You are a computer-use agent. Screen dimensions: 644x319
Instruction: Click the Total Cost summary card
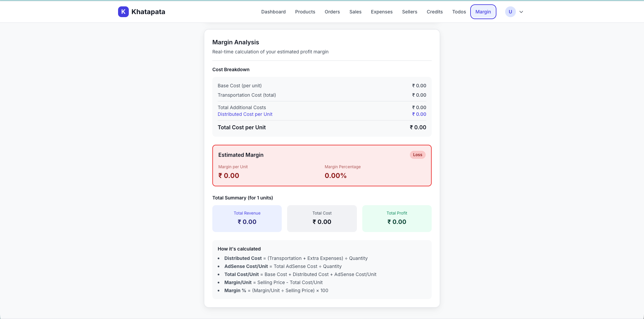[x=322, y=218]
